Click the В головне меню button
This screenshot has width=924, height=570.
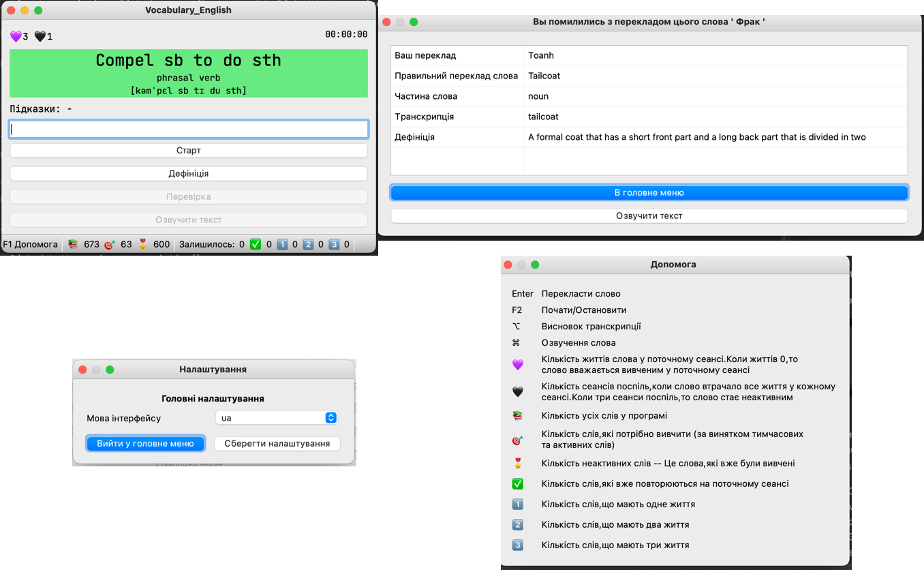pyautogui.click(x=649, y=193)
